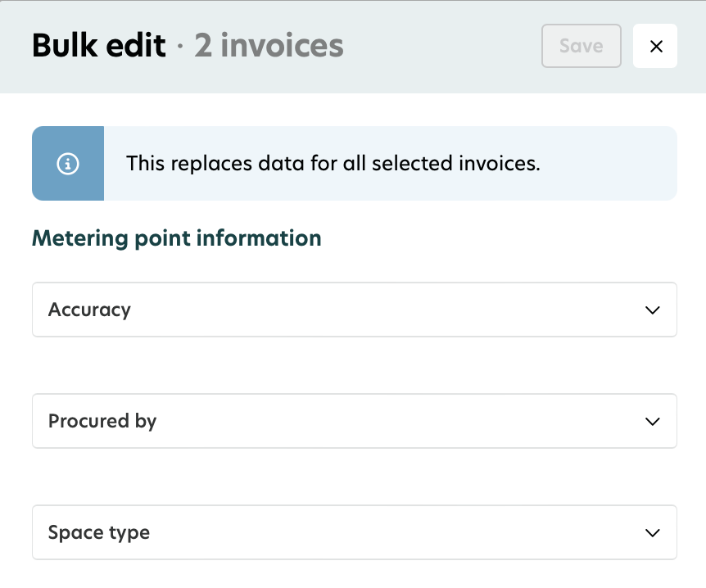
Task: Select the Procured by input field
Action: point(354,421)
